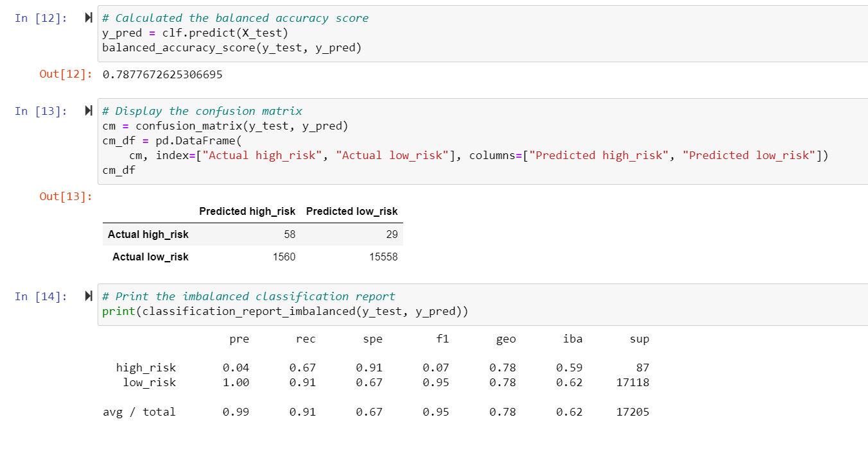Click the In [12] code cell editor

(x=483, y=33)
